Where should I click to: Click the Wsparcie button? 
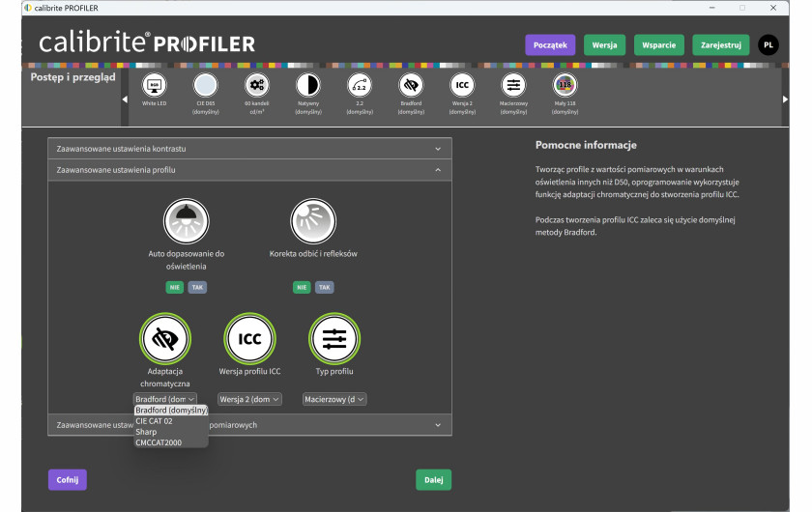point(658,45)
